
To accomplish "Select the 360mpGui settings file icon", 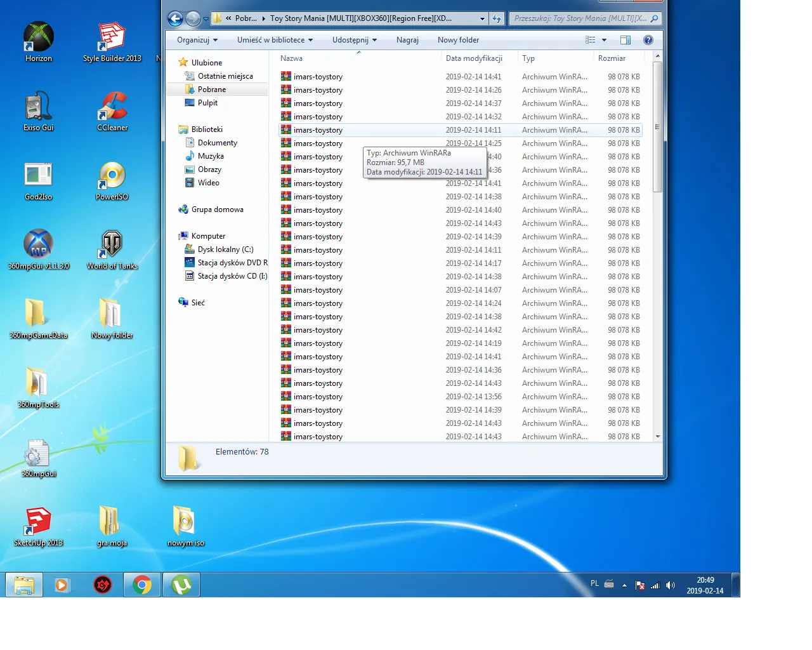I will tap(39, 457).
